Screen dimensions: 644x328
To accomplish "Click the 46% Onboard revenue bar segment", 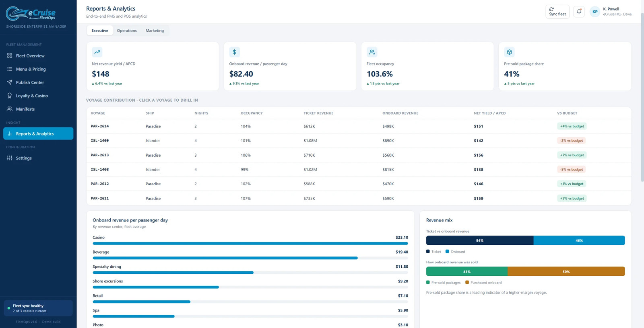I will tap(579, 240).
